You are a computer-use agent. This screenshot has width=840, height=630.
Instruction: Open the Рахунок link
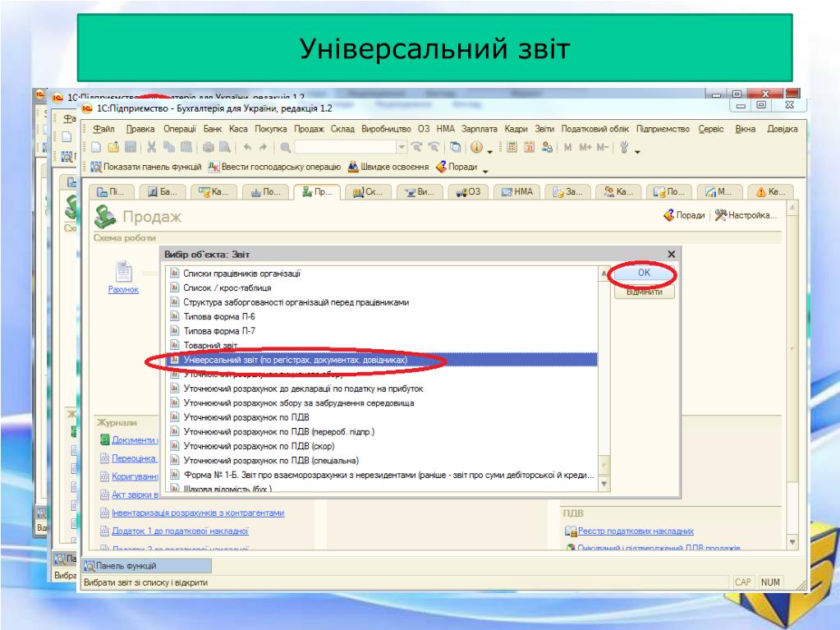pyautogui.click(x=124, y=290)
